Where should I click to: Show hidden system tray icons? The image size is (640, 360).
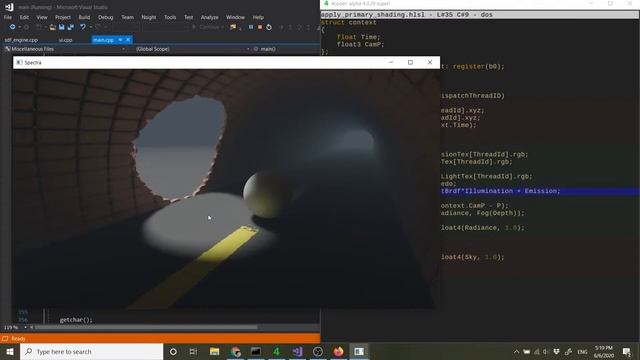516,352
